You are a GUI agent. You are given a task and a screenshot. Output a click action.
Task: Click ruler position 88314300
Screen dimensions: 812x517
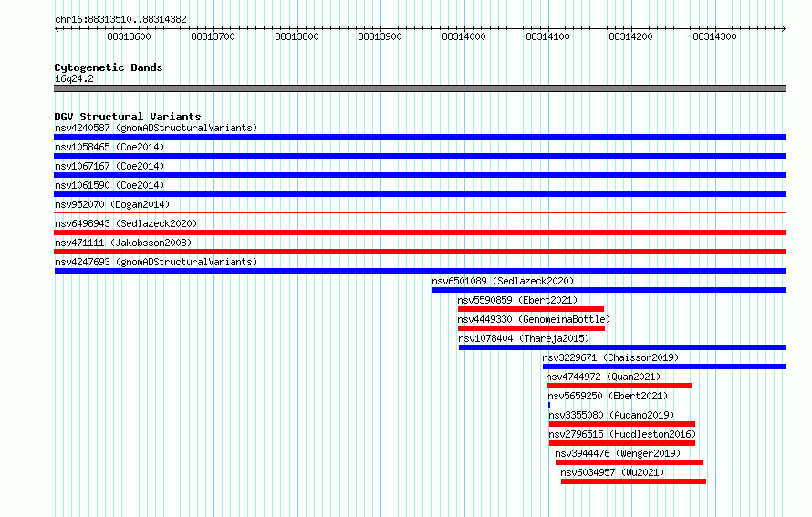click(714, 36)
